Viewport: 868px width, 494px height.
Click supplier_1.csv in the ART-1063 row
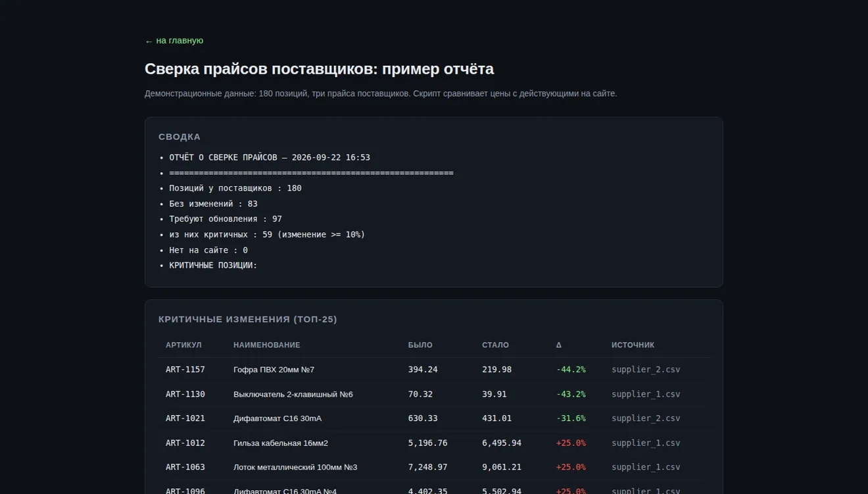coord(646,467)
